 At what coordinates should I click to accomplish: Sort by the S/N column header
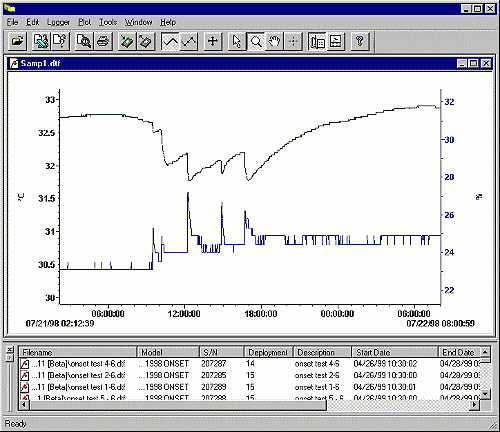point(222,352)
